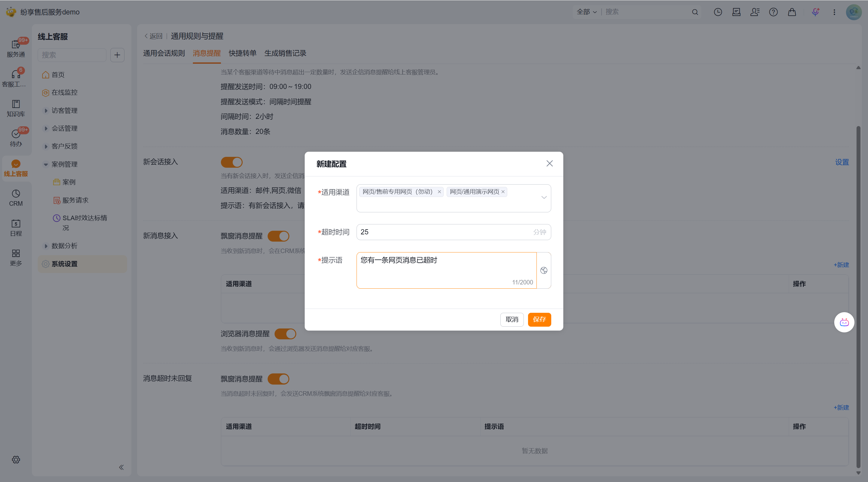
Task: Click the floating chatbot assistant icon
Action: click(x=844, y=322)
